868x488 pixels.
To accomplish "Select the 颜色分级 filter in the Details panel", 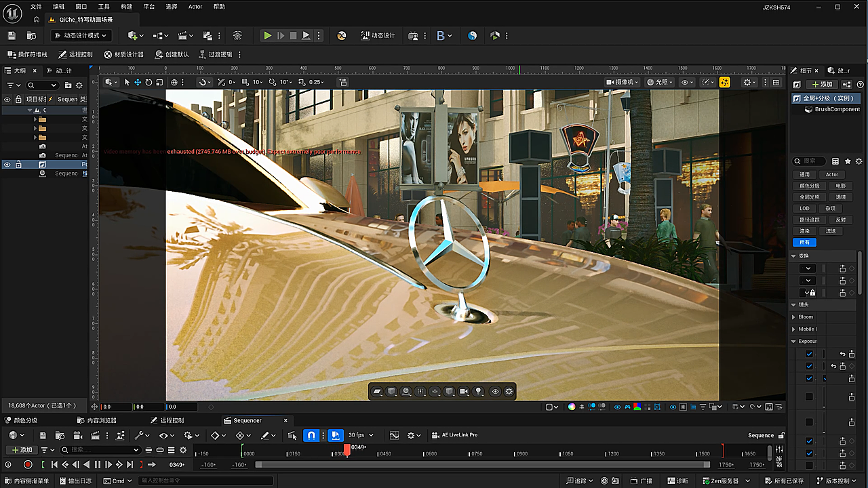I will (x=810, y=186).
